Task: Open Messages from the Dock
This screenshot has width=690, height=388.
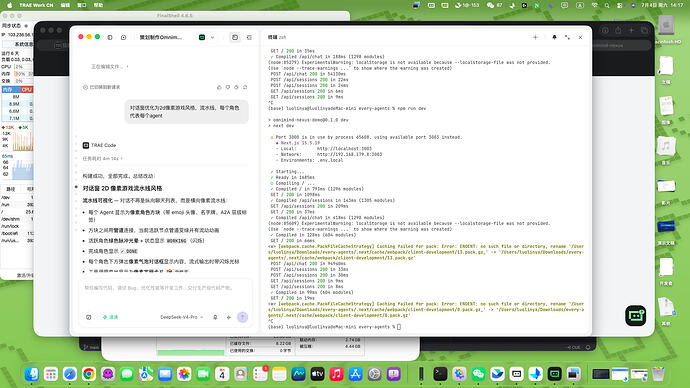Action: [127, 374]
